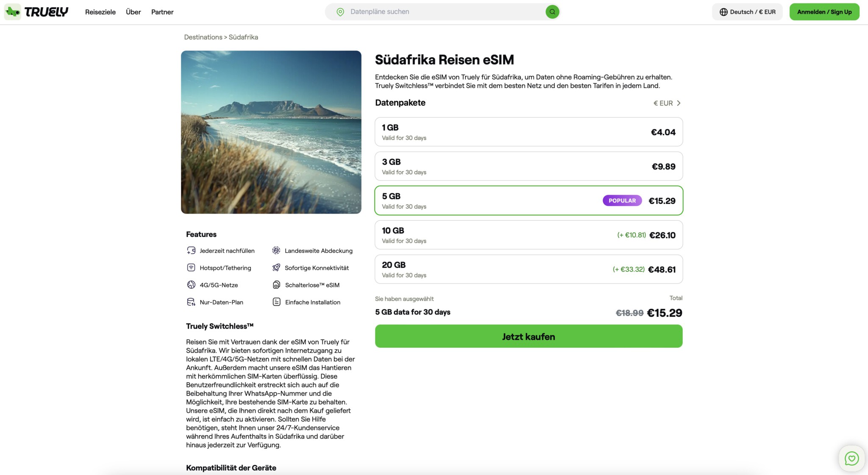Click the globe icon beside Deutsch / € EUR

(x=723, y=12)
